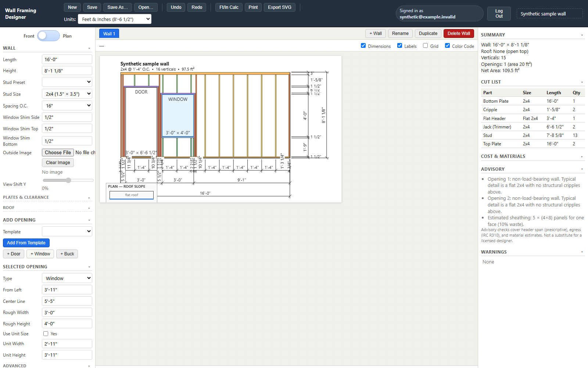
Task: Click the project name field
Action: point(549,14)
